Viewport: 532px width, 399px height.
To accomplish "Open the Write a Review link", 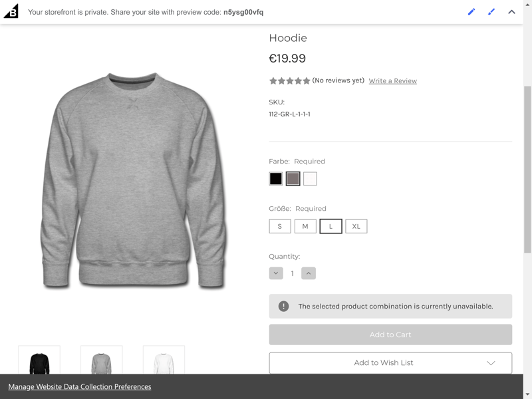I will point(393,80).
